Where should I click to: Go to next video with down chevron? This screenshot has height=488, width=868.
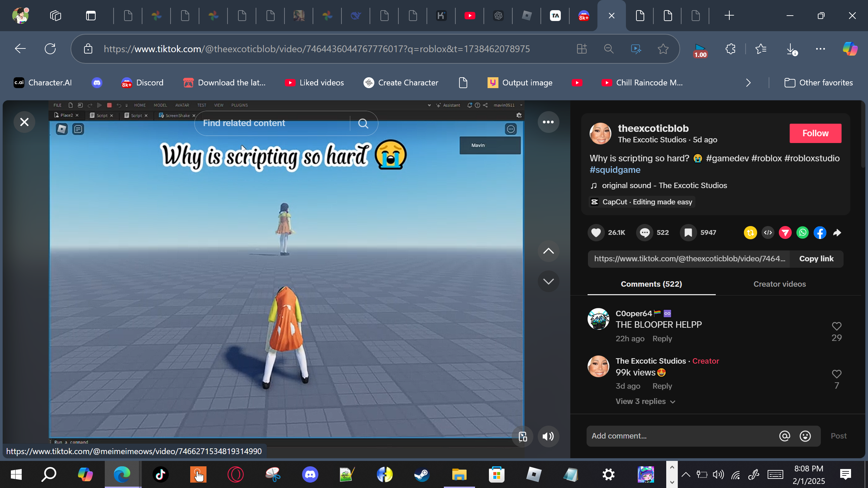click(x=548, y=281)
